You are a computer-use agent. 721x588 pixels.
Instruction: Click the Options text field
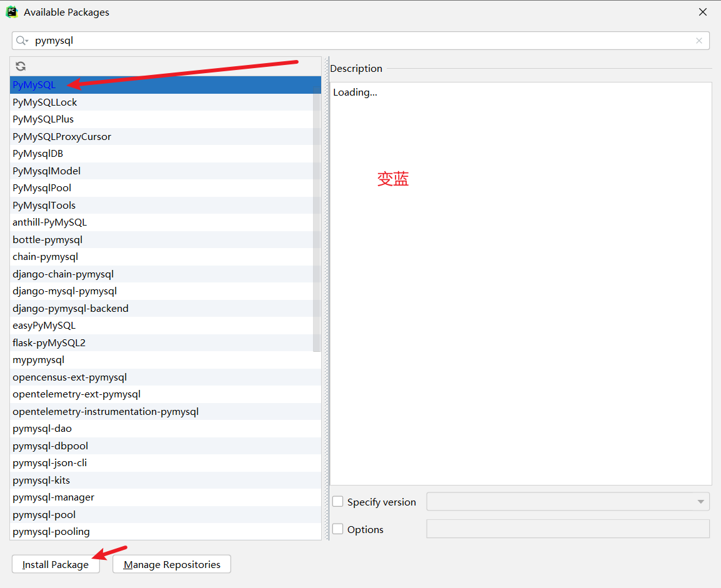tap(568, 529)
